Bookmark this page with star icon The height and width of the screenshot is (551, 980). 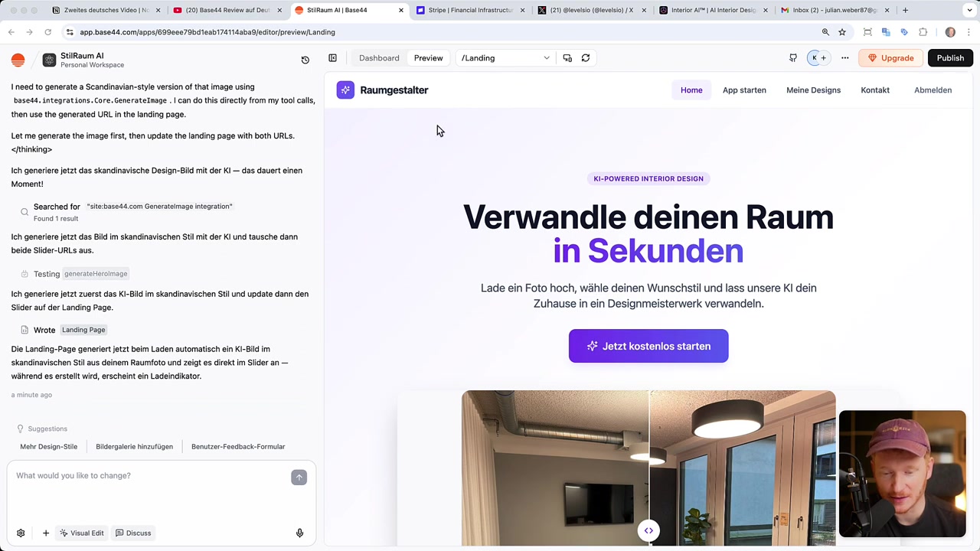(842, 32)
